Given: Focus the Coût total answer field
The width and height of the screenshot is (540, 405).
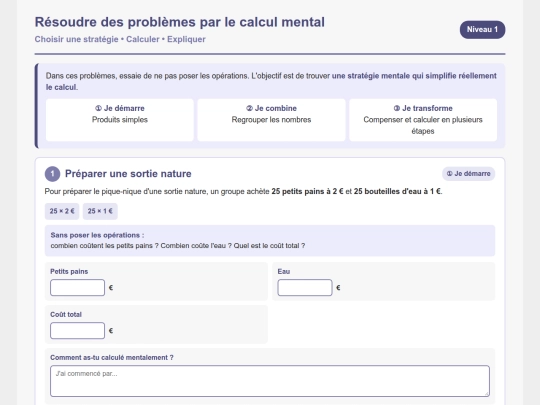Looking at the screenshot, I should (x=77, y=331).
